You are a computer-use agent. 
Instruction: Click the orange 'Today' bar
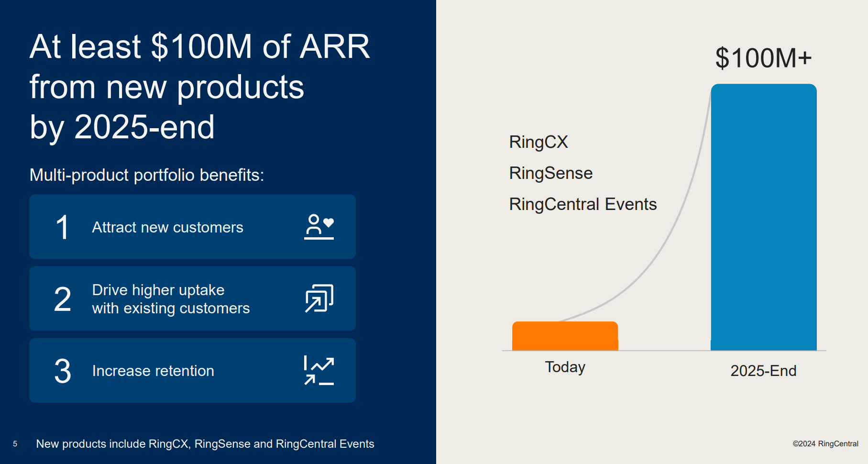tap(565, 336)
